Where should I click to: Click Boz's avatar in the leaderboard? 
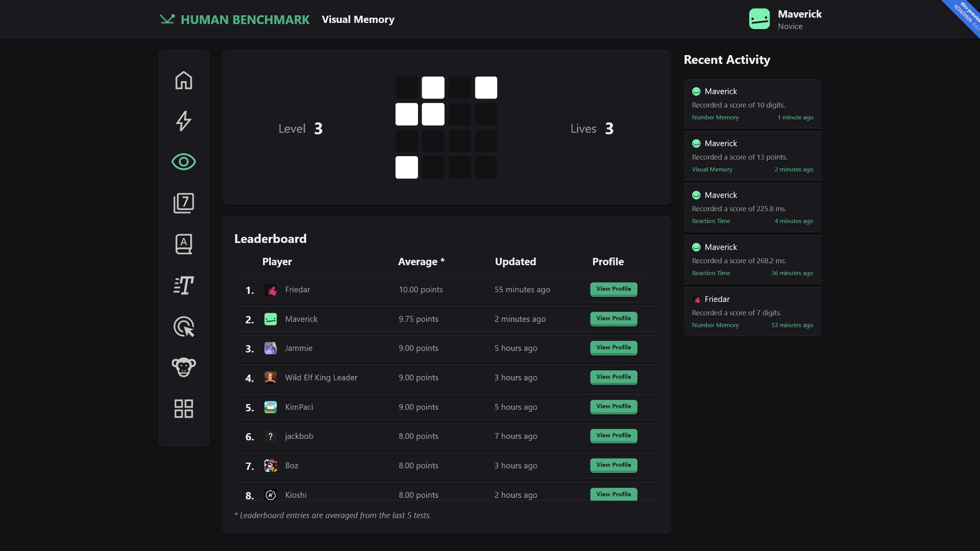point(271,466)
